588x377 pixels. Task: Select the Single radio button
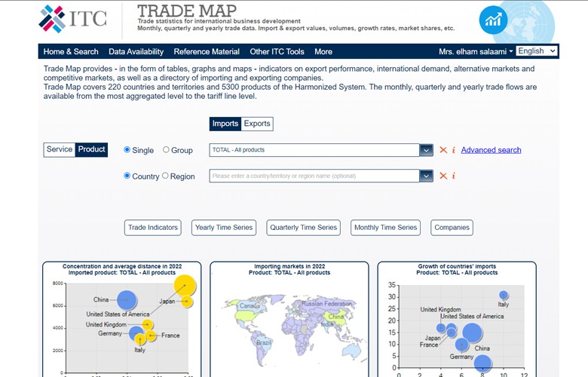(x=127, y=150)
